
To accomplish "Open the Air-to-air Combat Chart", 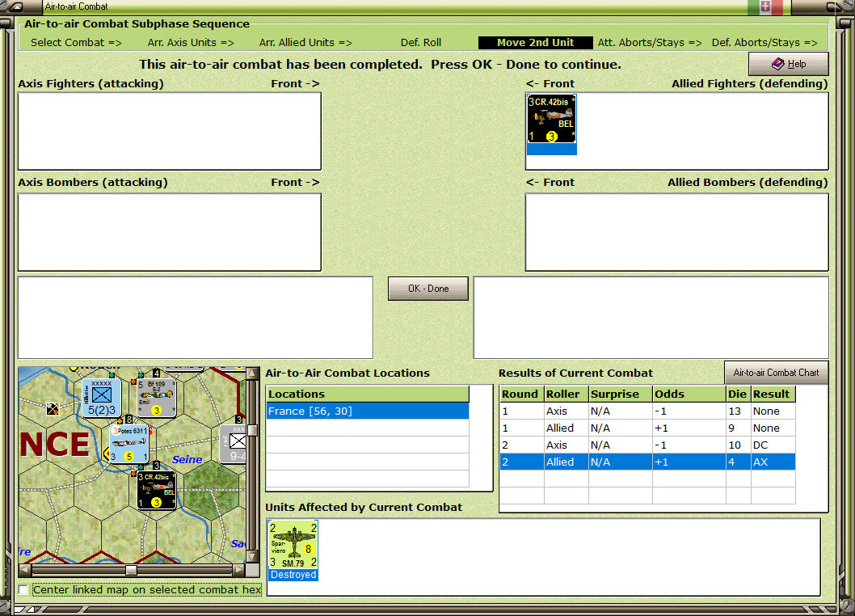I will [x=776, y=373].
